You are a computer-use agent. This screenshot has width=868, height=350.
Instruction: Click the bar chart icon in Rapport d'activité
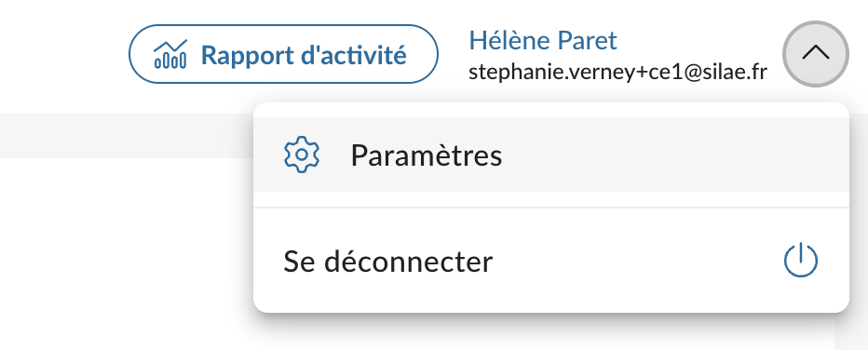(170, 54)
